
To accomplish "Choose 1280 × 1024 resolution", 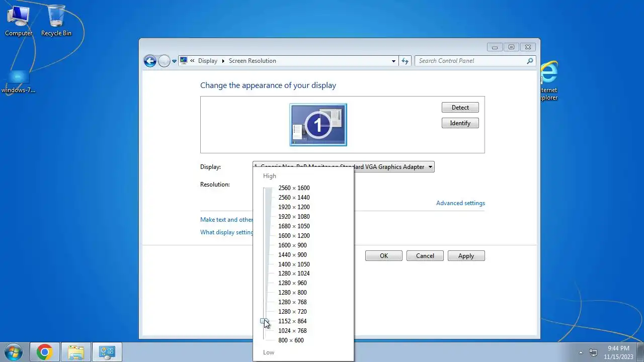I will 294,274.
